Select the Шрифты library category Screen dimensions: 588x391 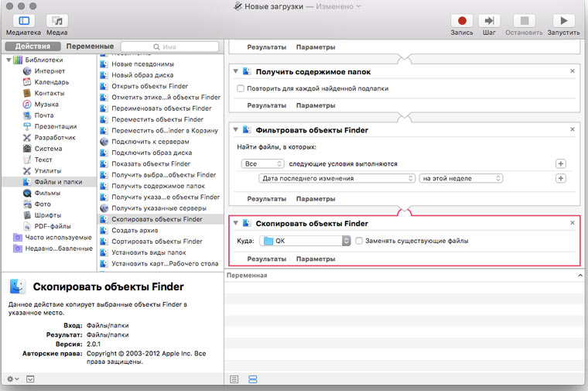click(48, 215)
